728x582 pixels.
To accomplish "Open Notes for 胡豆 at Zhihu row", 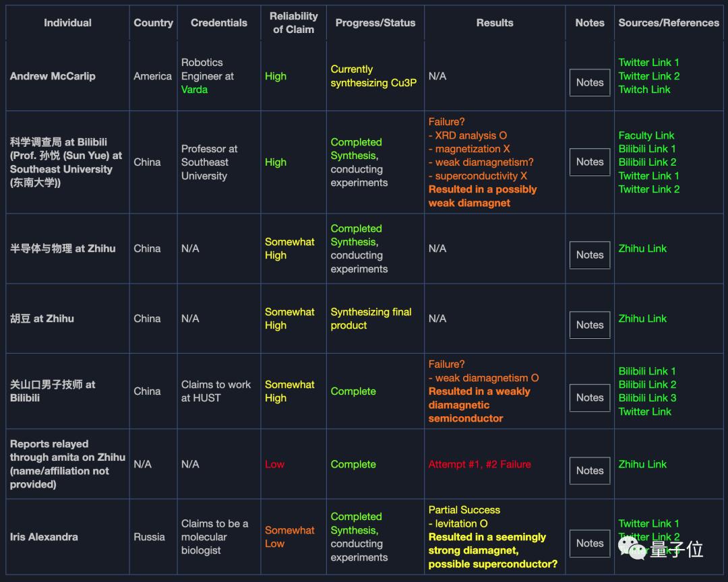I will pos(589,325).
